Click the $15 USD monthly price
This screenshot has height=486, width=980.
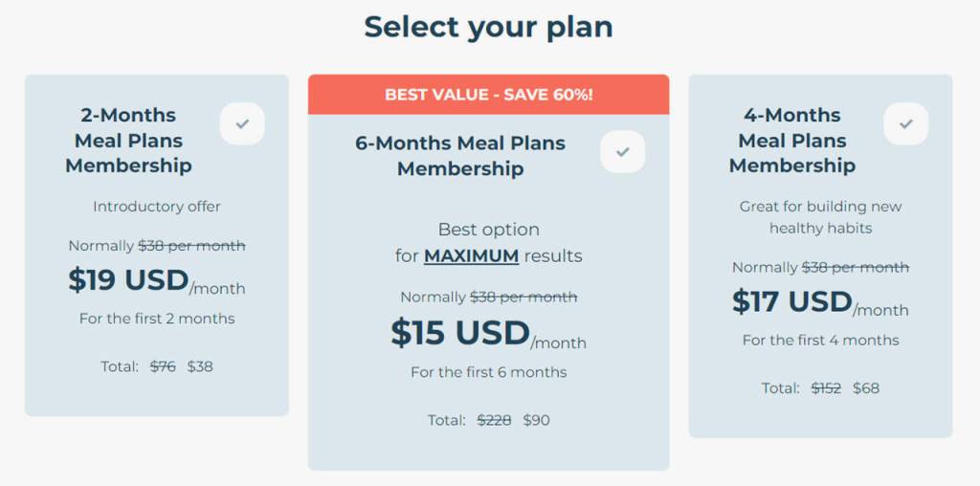[x=460, y=333]
